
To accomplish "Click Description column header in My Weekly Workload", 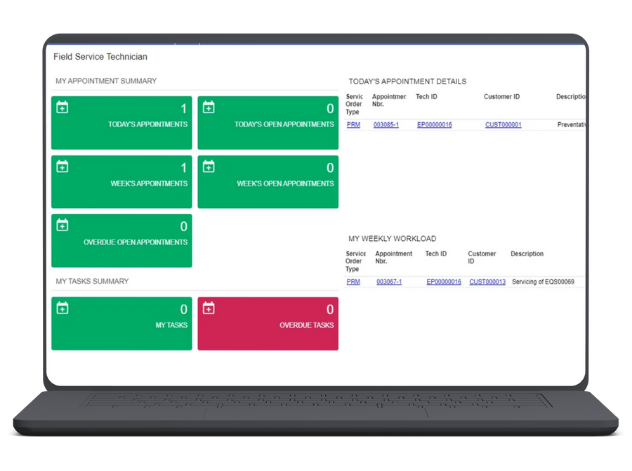I will 527,254.
